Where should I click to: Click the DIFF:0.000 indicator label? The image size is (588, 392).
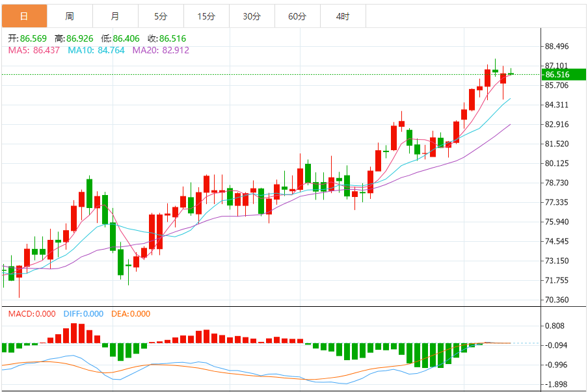[x=83, y=314]
